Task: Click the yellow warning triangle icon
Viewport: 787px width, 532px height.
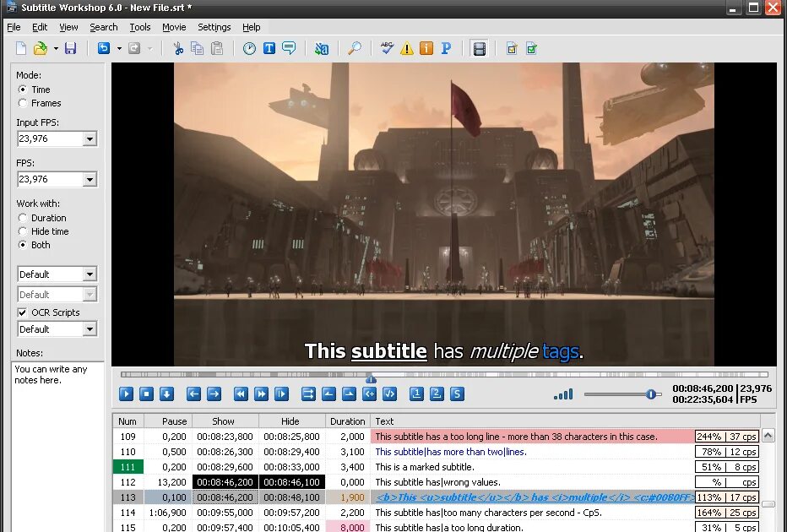Action: (407, 49)
